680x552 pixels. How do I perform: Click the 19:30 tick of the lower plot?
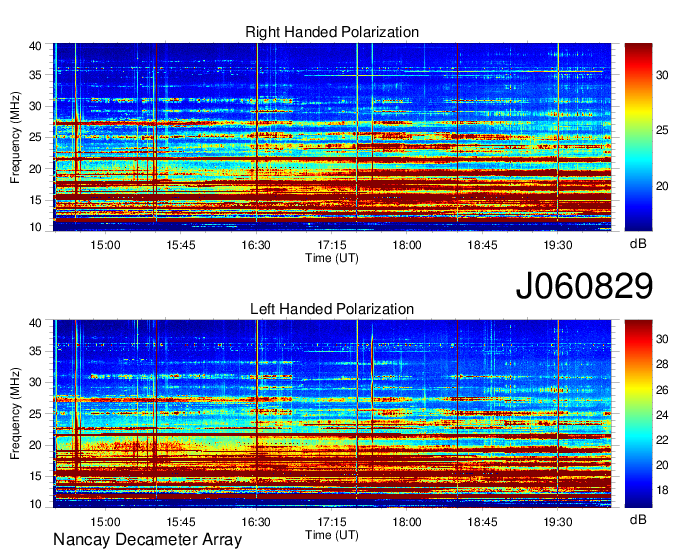point(558,522)
